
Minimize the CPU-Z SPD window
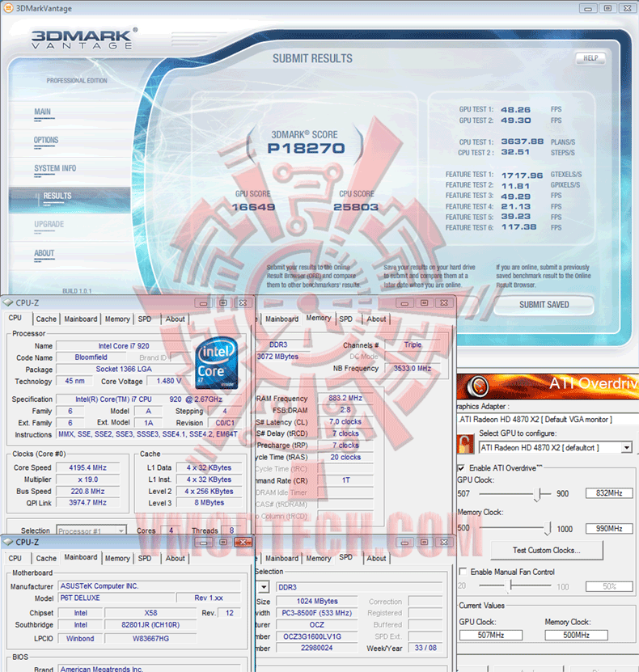pyautogui.click(x=404, y=542)
